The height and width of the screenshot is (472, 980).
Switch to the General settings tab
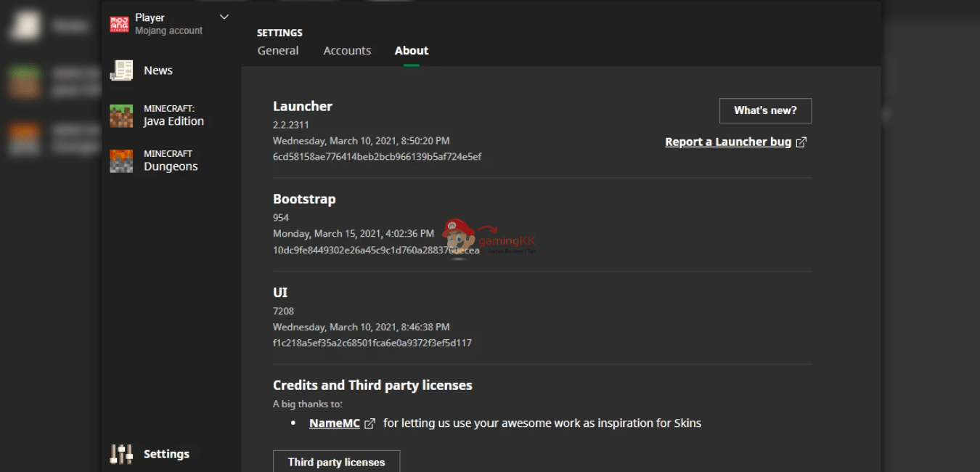pyautogui.click(x=278, y=51)
